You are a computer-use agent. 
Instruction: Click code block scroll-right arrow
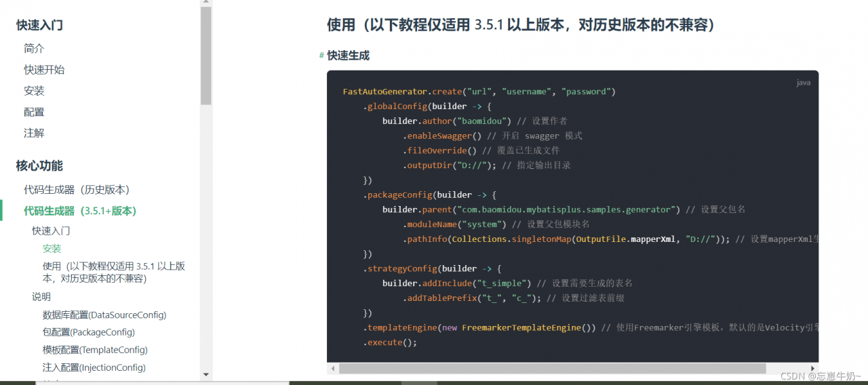tap(813, 369)
